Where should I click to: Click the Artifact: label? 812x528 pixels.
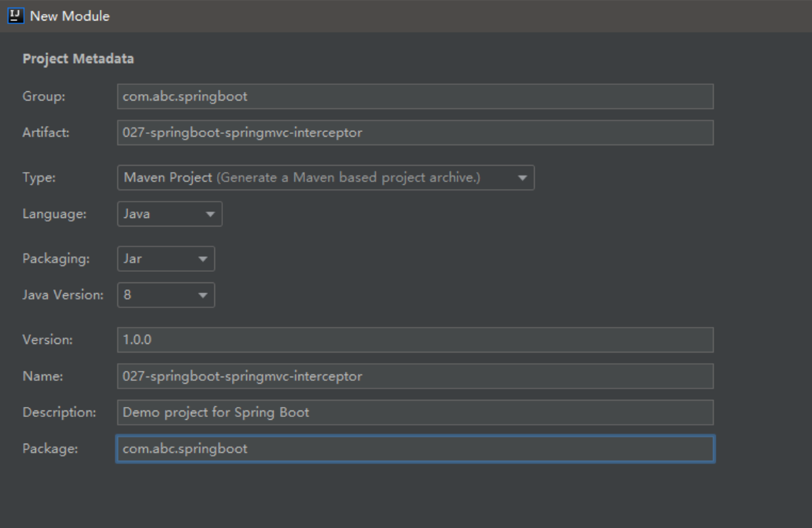coord(46,132)
